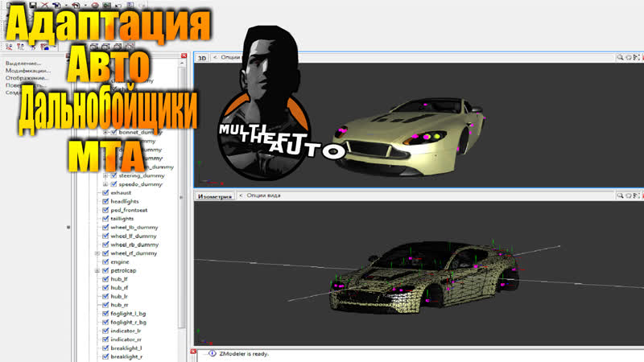Open the Выделение... command group
Screen dimensions: 644x362
pos(23,64)
